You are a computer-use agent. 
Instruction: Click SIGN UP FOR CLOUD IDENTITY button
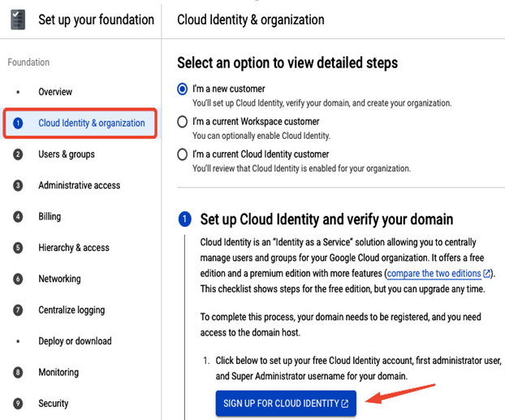[x=286, y=403]
